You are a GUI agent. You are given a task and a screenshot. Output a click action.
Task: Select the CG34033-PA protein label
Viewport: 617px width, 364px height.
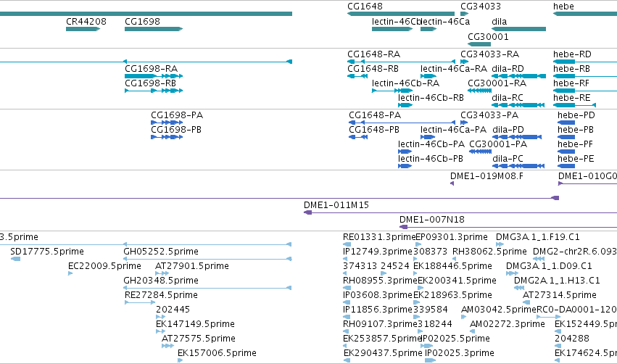click(x=489, y=115)
